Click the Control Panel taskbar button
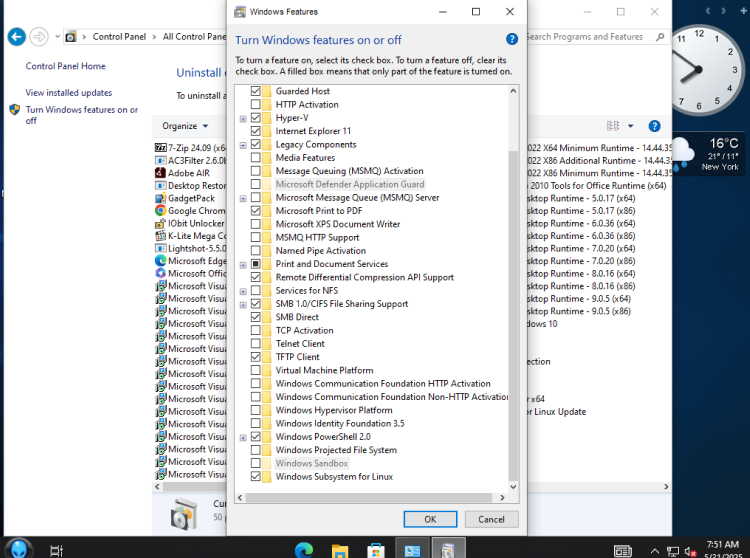 tap(412, 550)
